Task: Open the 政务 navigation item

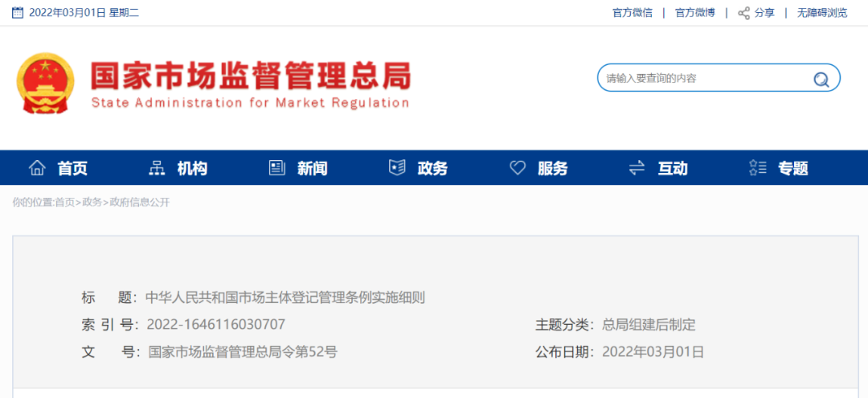Action: click(432, 168)
